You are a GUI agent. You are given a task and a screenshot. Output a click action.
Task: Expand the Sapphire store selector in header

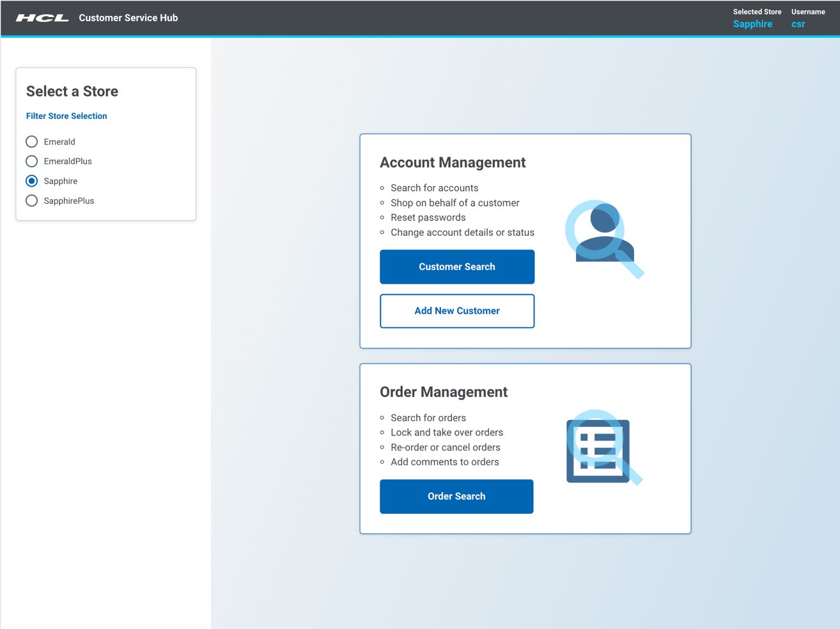(x=752, y=24)
